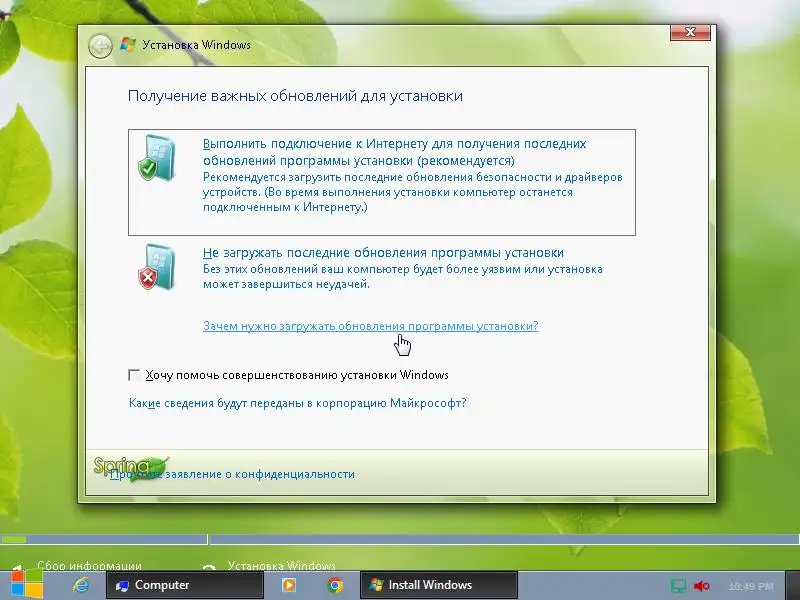This screenshot has width=800, height=600.
Task: Tick the help improve Windows setup checkbox
Action: pos(134,375)
